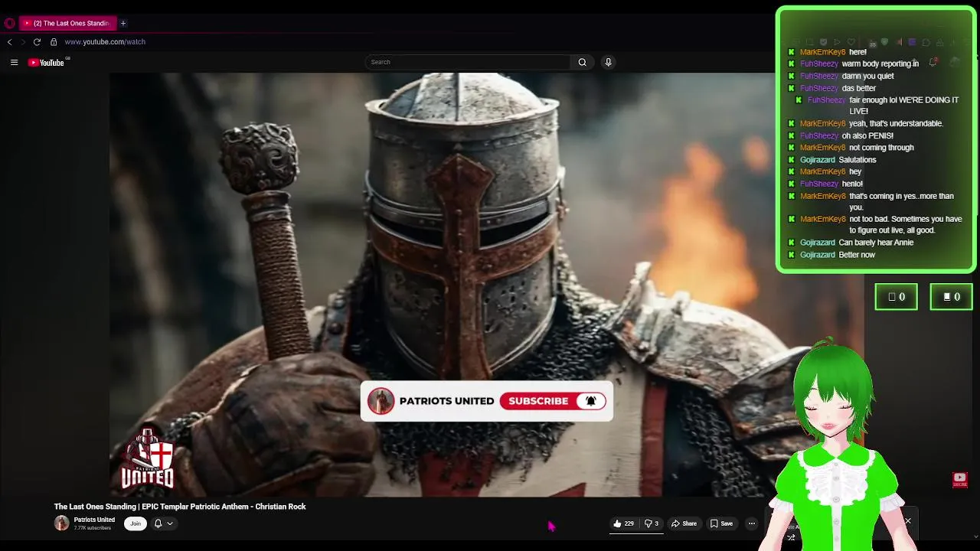
Task: Like the video with thumbs up 229
Action: point(623,523)
